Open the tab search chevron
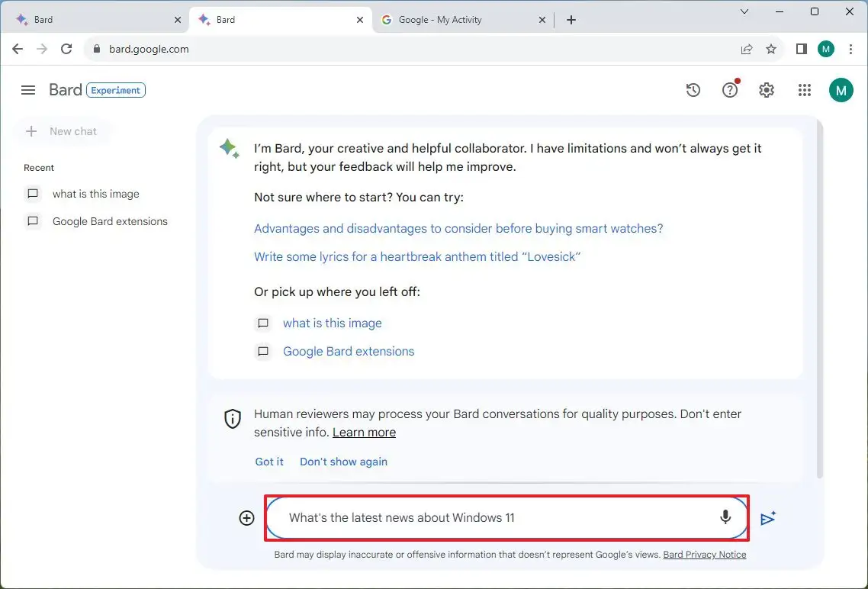The image size is (868, 589). pos(744,11)
